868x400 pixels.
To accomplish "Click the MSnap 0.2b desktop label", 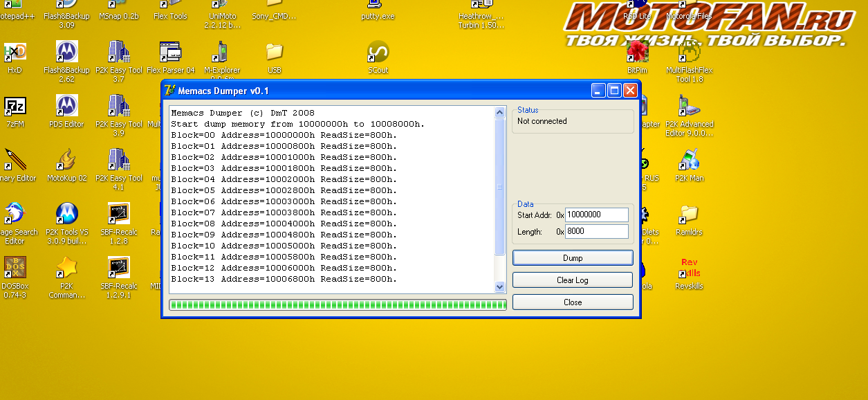I will pyautogui.click(x=119, y=17).
